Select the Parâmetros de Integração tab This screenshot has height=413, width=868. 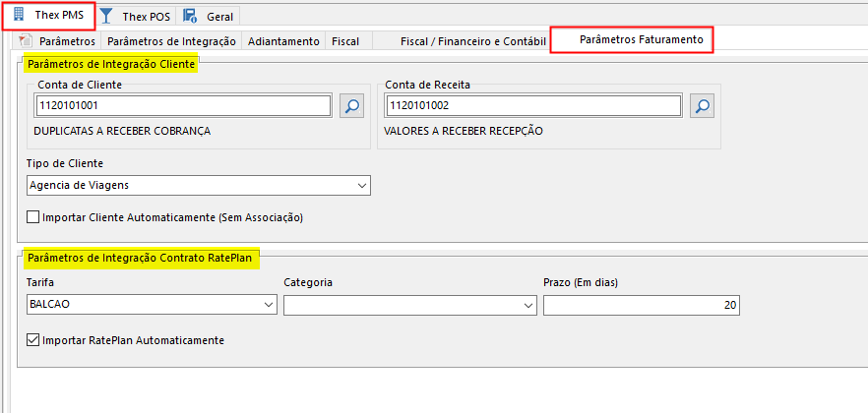[x=171, y=41]
